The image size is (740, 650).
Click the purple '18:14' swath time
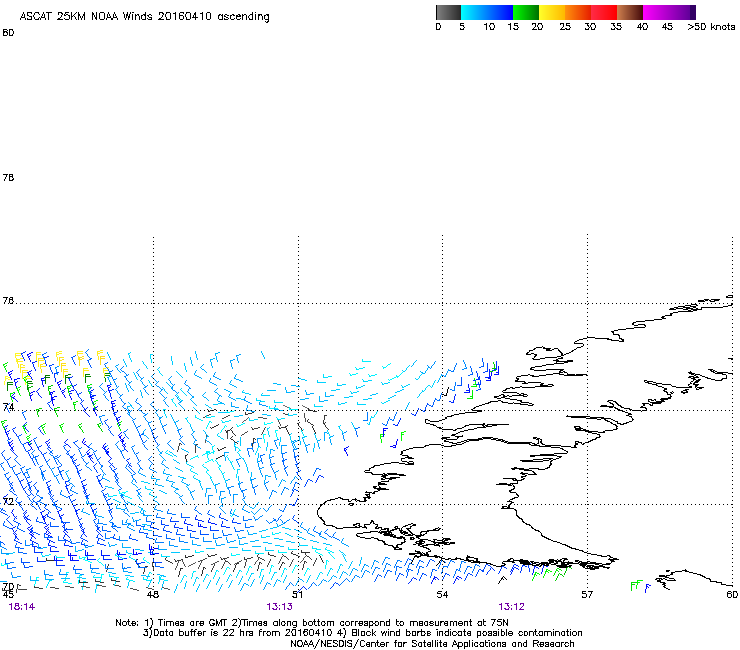22,607
